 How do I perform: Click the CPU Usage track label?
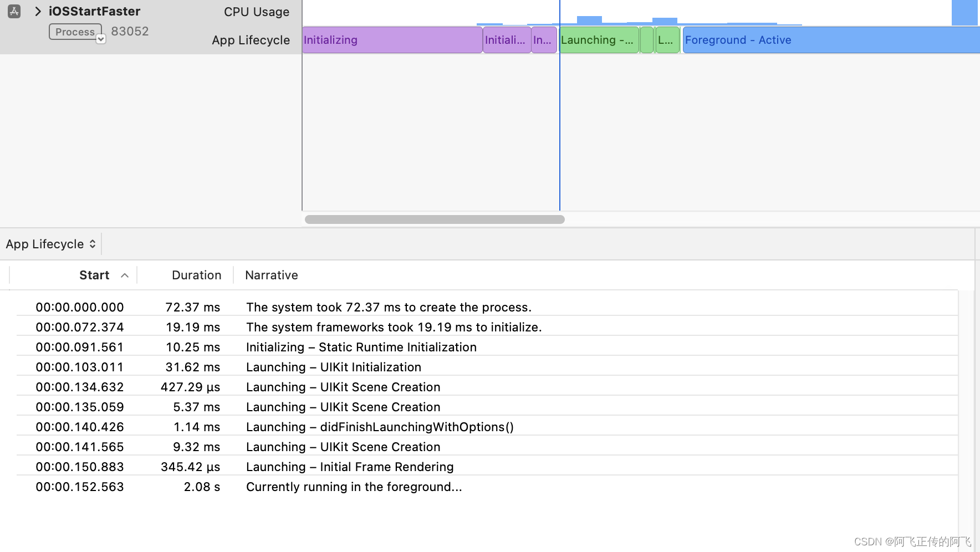tap(257, 12)
